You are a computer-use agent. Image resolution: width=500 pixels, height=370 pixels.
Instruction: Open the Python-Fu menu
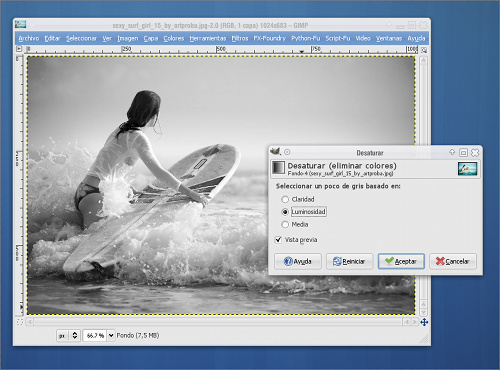[x=306, y=38]
